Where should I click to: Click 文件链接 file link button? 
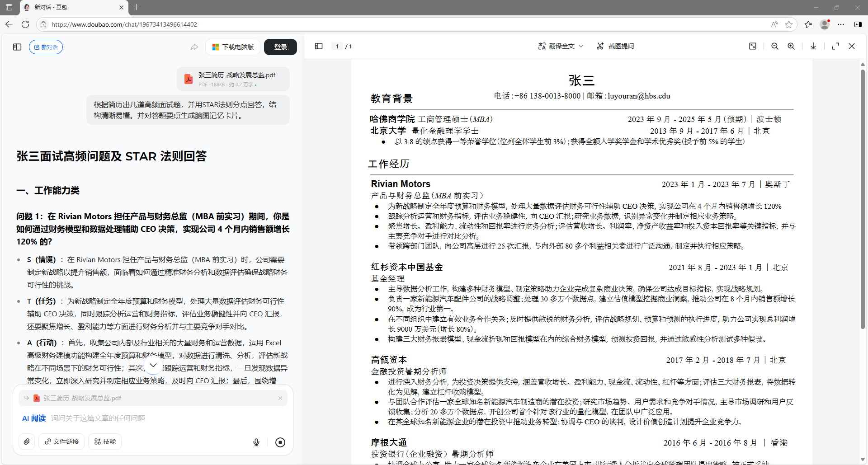[62, 442]
